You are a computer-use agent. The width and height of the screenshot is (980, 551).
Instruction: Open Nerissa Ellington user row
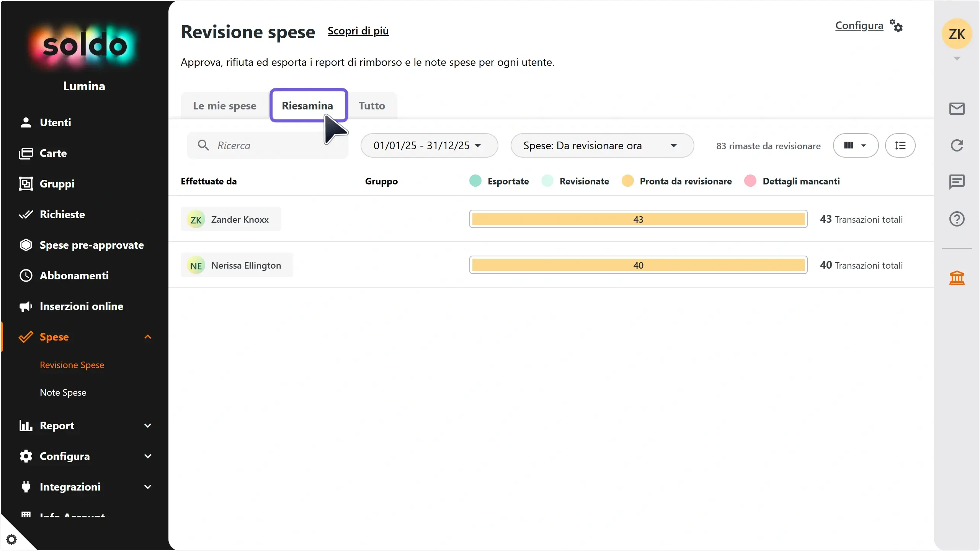(x=551, y=265)
